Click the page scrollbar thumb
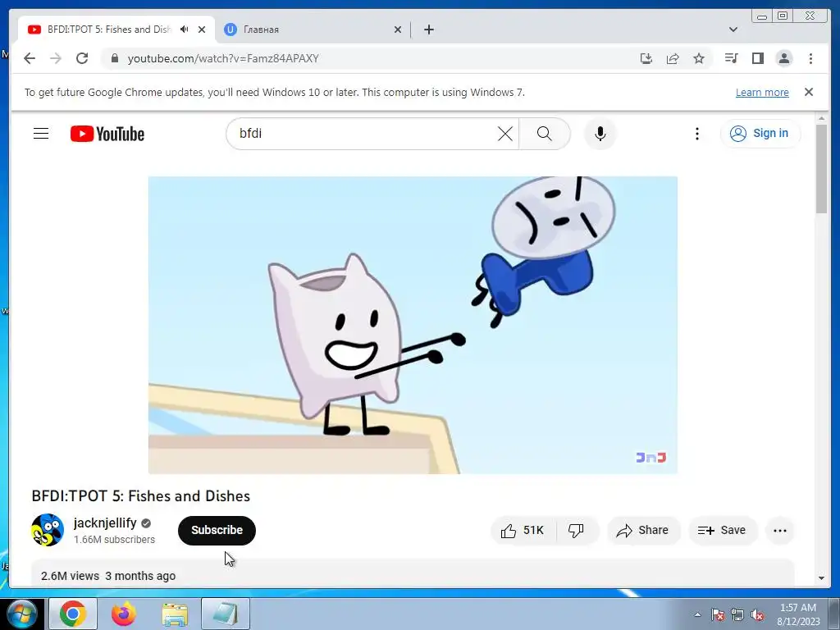This screenshot has height=630, width=840. point(821,169)
